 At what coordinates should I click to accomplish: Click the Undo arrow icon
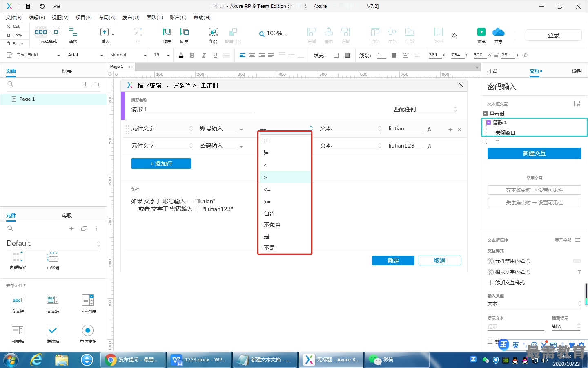tap(42, 6)
